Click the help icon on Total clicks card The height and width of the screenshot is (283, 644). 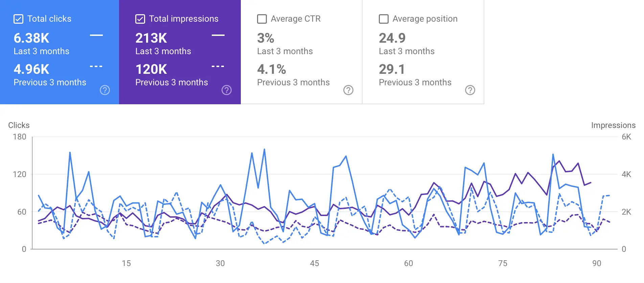click(105, 90)
